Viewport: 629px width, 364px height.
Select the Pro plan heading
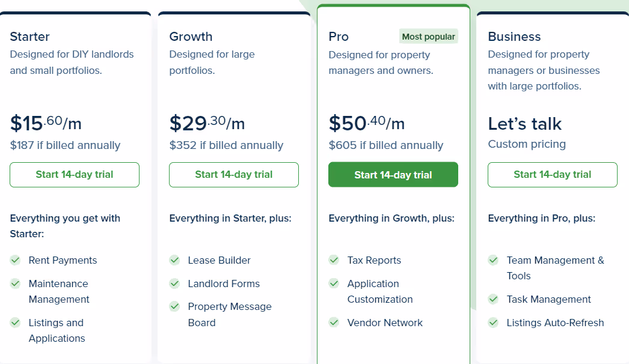(339, 37)
